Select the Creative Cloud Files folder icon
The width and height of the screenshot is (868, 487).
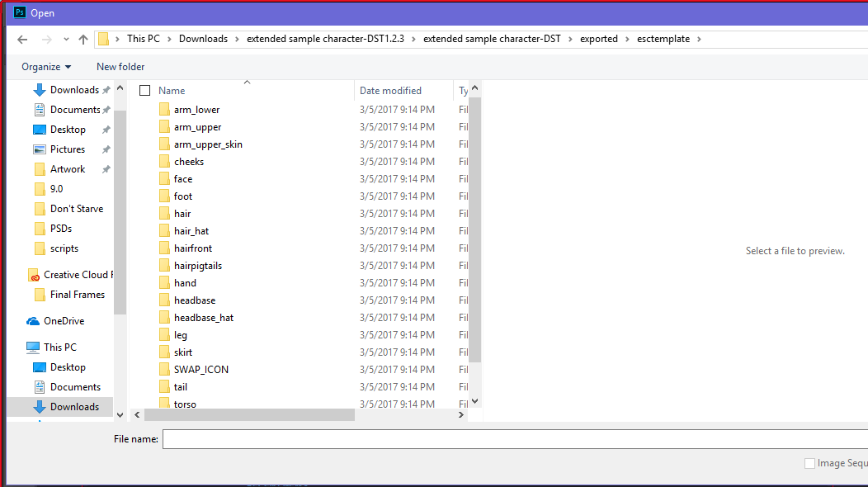pyautogui.click(x=33, y=275)
